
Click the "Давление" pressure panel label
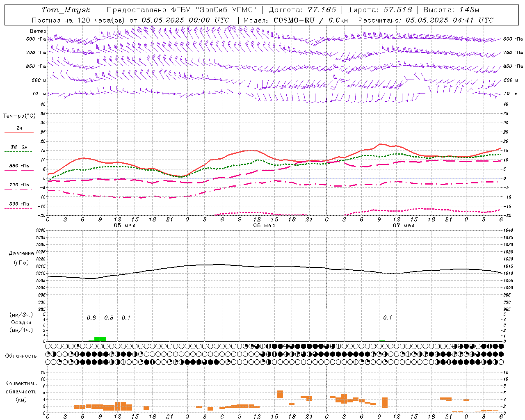[x=21, y=253]
